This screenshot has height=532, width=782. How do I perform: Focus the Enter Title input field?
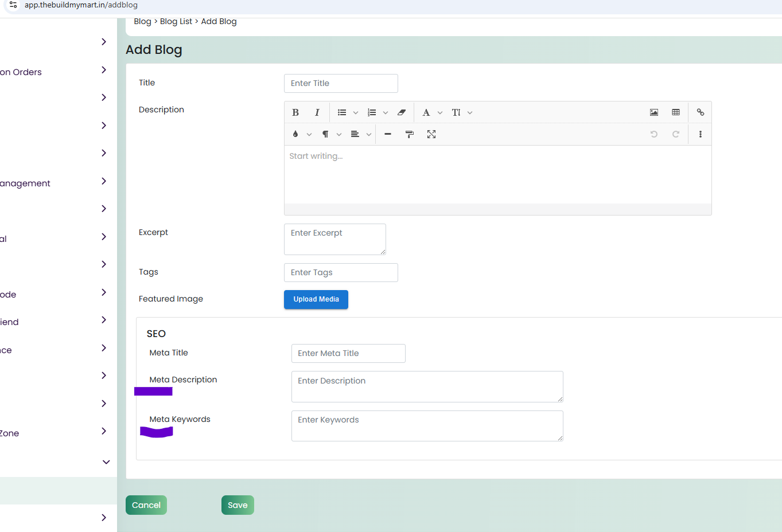(x=341, y=83)
